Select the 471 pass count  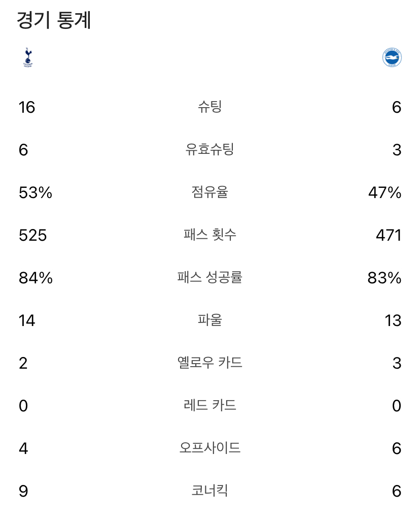[x=389, y=235]
